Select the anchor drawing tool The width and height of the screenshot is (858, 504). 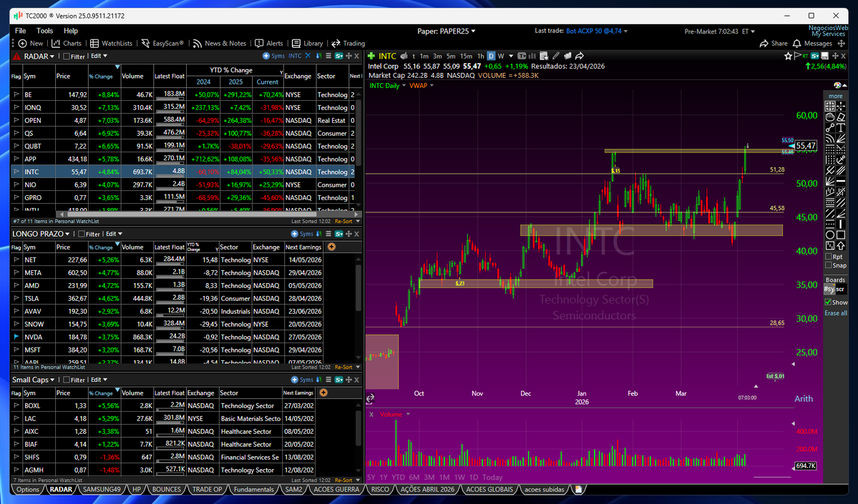pos(841,159)
